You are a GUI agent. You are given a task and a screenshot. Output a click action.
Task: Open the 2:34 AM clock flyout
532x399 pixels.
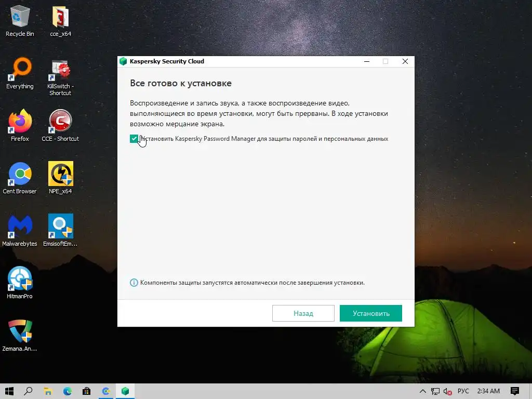(488, 391)
